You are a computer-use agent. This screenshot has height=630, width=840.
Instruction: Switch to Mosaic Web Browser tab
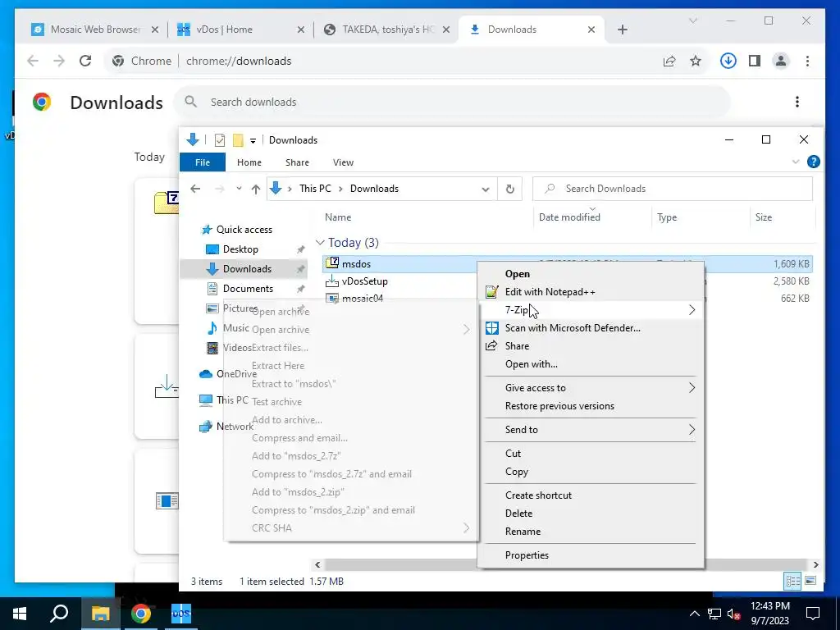point(95,30)
